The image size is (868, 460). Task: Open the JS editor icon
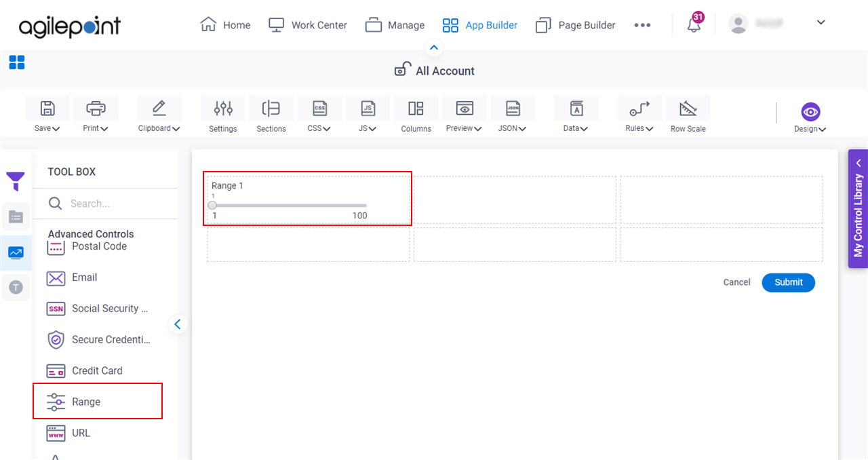368,108
